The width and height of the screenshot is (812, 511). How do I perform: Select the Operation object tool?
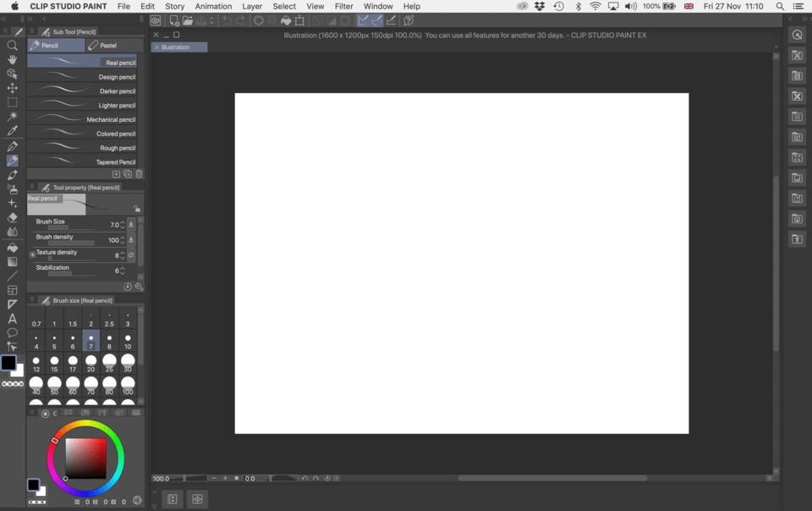click(x=13, y=74)
